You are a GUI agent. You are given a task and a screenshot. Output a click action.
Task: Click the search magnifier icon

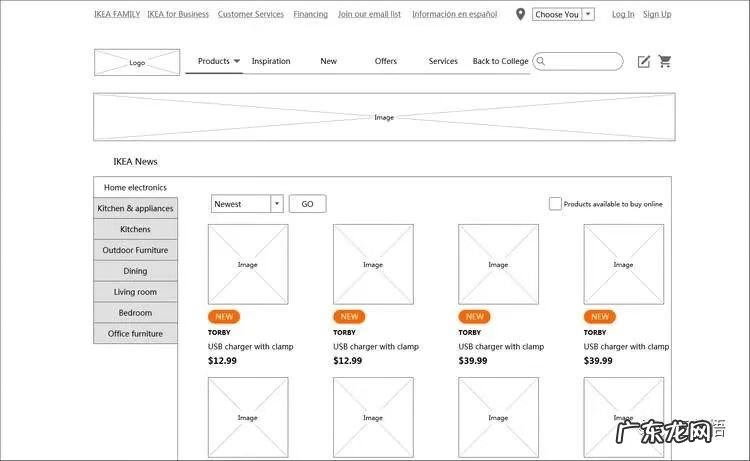(x=541, y=61)
